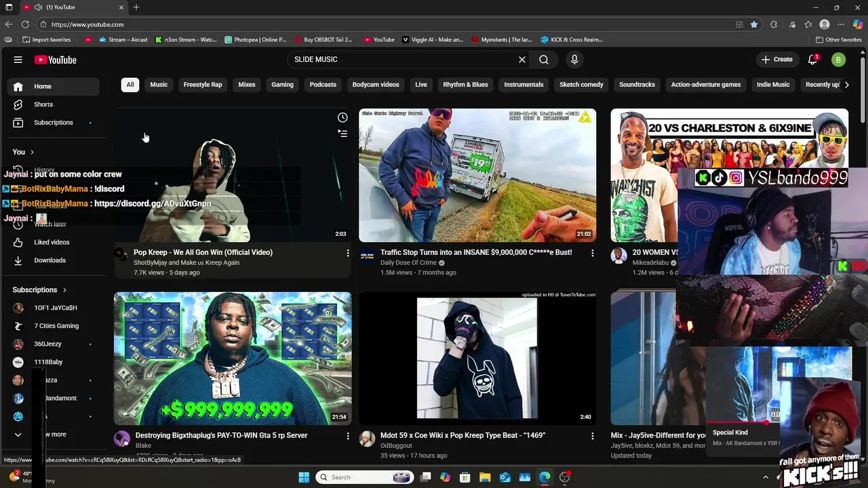868x488 pixels.
Task: Favorite this page star icon
Action: click(x=754, y=24)
